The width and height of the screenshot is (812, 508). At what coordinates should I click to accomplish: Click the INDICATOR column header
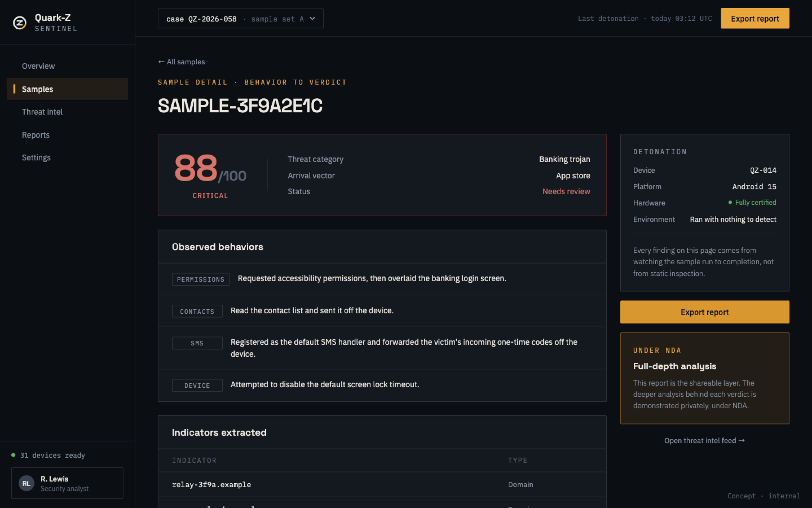coord(194,460)
